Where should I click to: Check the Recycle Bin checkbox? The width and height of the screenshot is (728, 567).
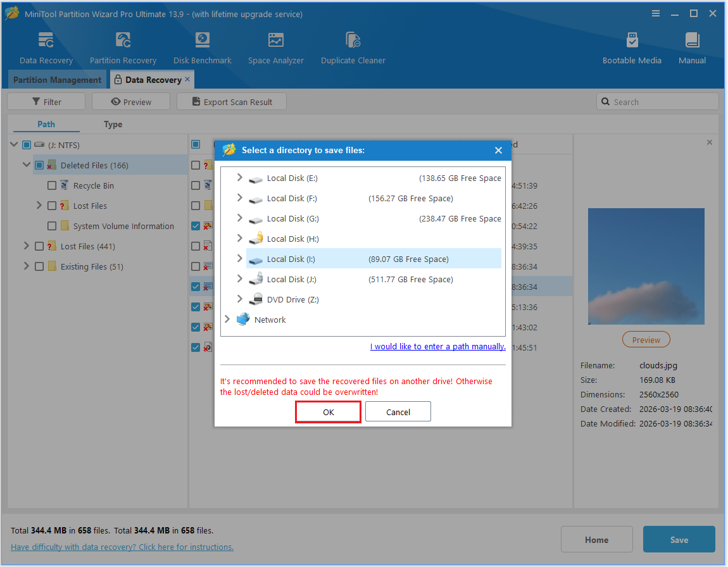52,185
